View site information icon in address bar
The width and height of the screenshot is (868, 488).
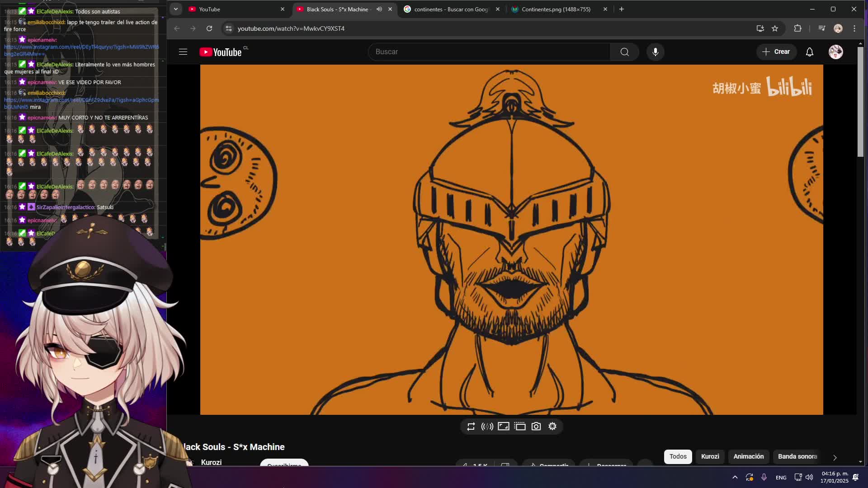[229, 28]
